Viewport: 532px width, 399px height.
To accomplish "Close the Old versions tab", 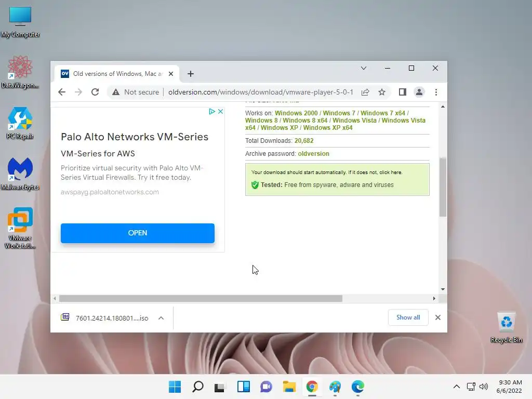I will pos(171,74).
